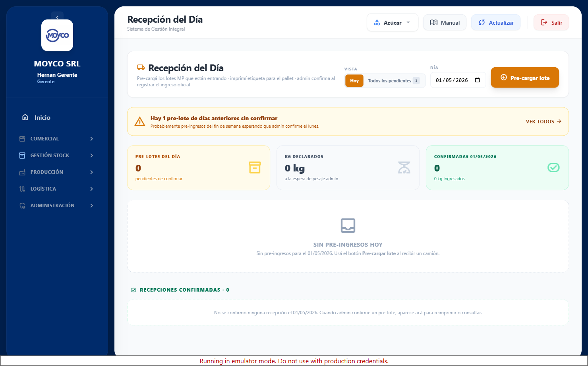Go to Inicio in the sidebar
588x366 pixels.
tap(57, 117)
